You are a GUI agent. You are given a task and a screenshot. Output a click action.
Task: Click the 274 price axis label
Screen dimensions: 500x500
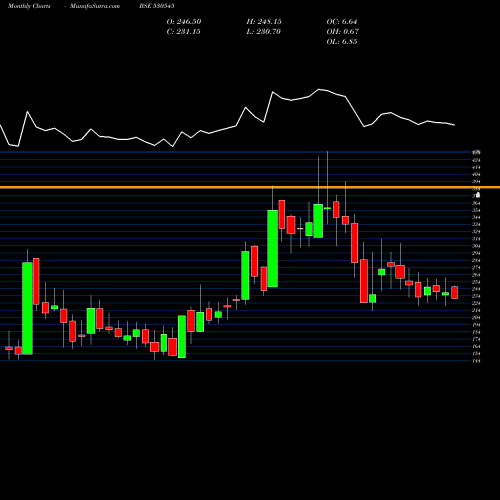476,267
